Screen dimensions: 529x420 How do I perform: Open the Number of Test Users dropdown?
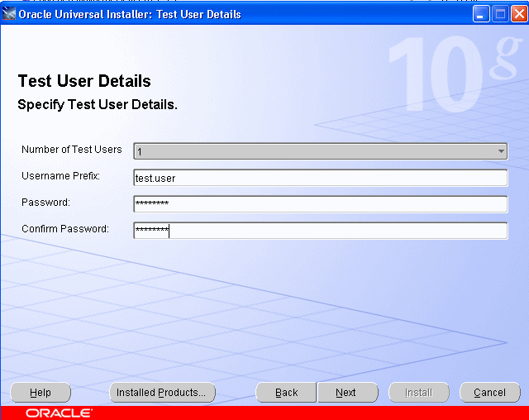(320, 151)
